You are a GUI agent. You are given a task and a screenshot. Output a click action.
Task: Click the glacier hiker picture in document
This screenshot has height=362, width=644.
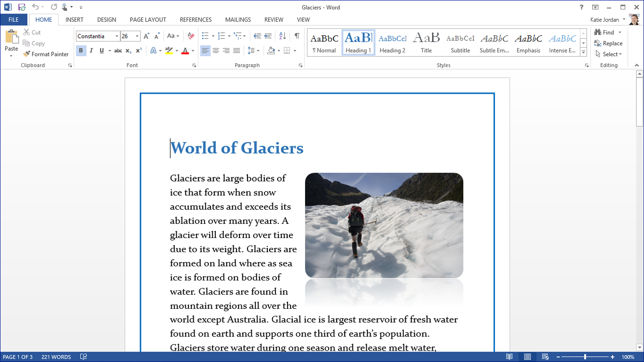pos(384,225)
